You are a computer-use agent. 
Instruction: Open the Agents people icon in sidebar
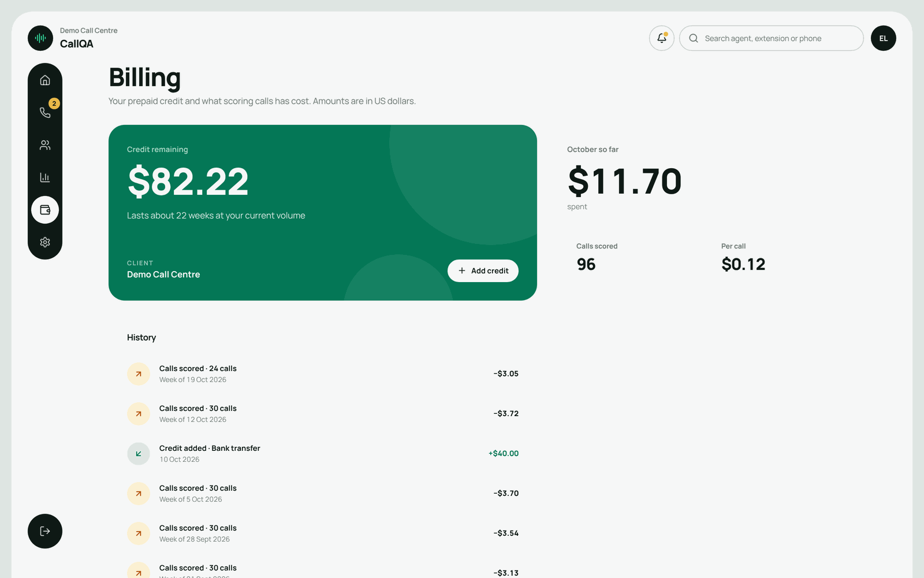pyautogui.click(x=45, y=145)
